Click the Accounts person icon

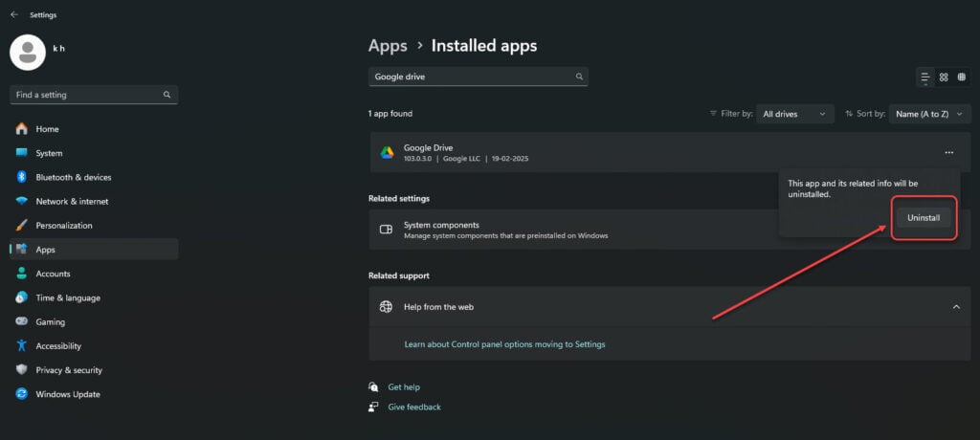click(x=22, y=274)
